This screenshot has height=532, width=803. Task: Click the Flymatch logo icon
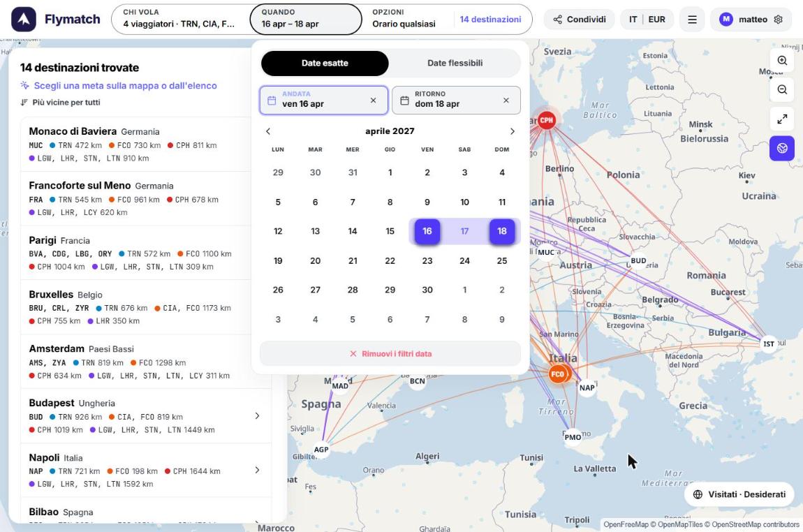click(24, 20)
